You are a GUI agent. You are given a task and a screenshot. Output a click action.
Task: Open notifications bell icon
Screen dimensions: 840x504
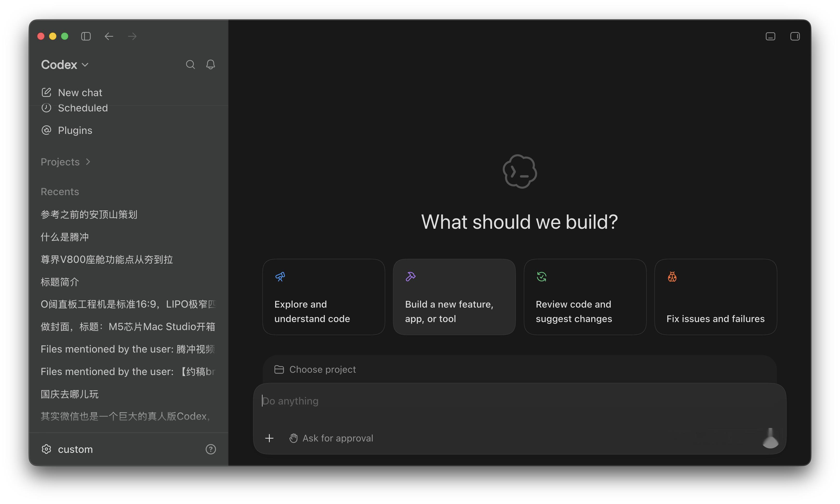(x=211, y=65)
